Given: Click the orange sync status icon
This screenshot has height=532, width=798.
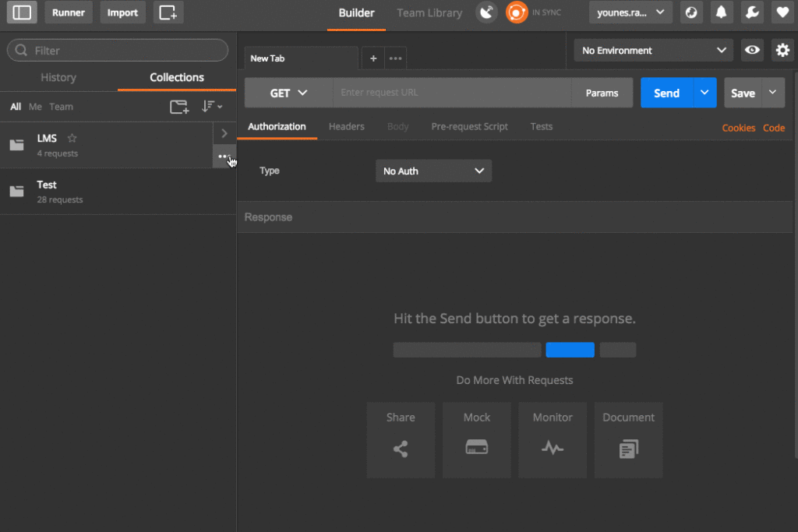Looking at the screenshot, I should tap(516, 12).
